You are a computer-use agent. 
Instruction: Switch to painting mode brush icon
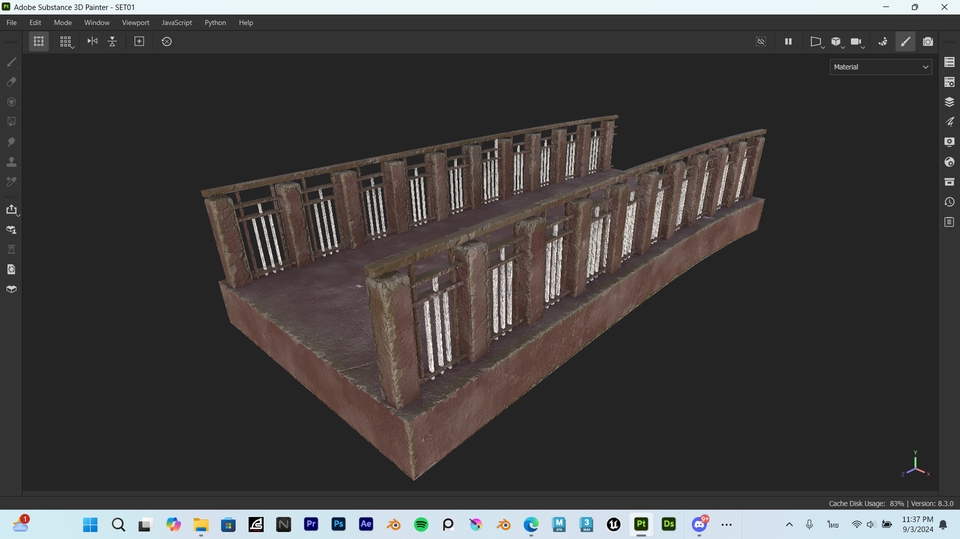coord(906,41)
